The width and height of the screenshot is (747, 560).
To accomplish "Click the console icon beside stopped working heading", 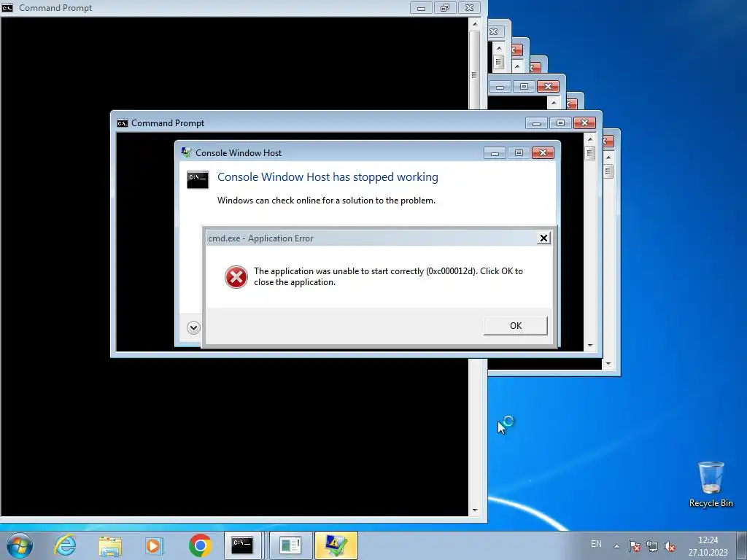I will coord(198,179).
